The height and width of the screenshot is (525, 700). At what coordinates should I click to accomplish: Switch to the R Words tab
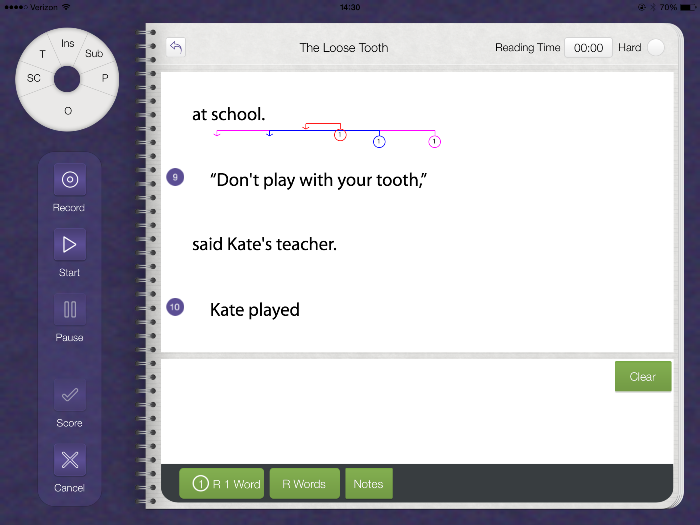[305, 484]
